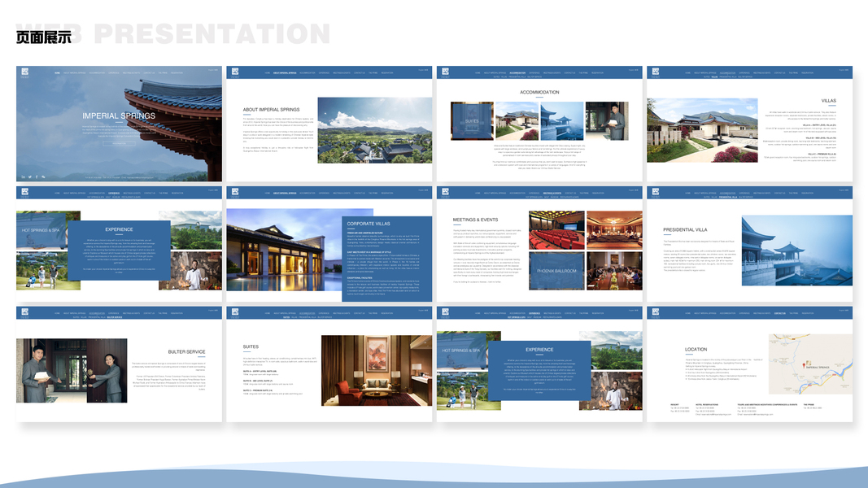Screen dimensions: 868x488
Task: Click the MEETINGS & EVENTS heading
Action: pyautogui.click(x=476, y=220)
